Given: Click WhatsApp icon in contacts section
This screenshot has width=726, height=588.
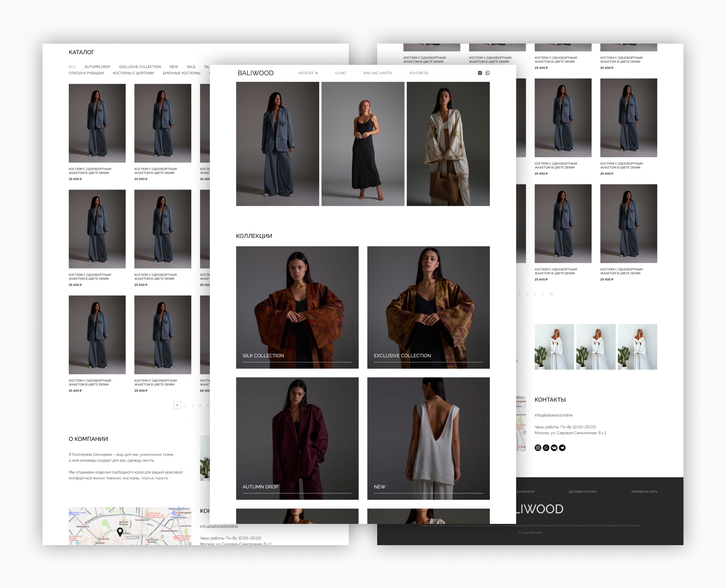Looking at the screenshot, I should pos(546,448).
